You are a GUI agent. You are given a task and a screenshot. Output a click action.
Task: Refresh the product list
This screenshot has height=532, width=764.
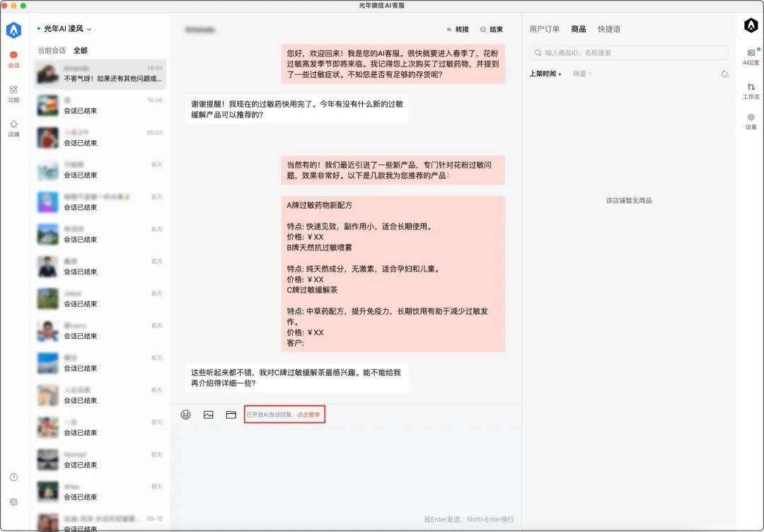[x=724, y=74]
